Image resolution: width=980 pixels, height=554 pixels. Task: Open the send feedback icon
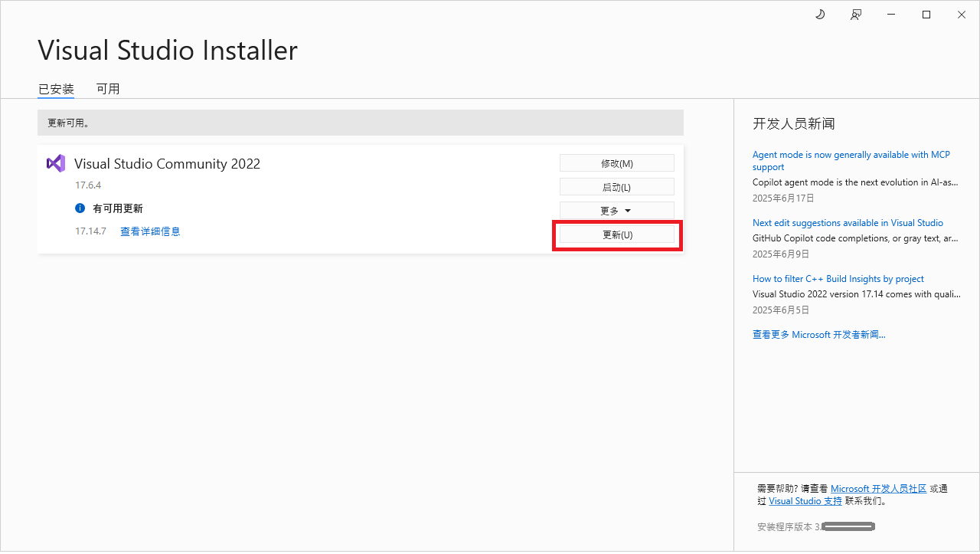click(856, 15)
